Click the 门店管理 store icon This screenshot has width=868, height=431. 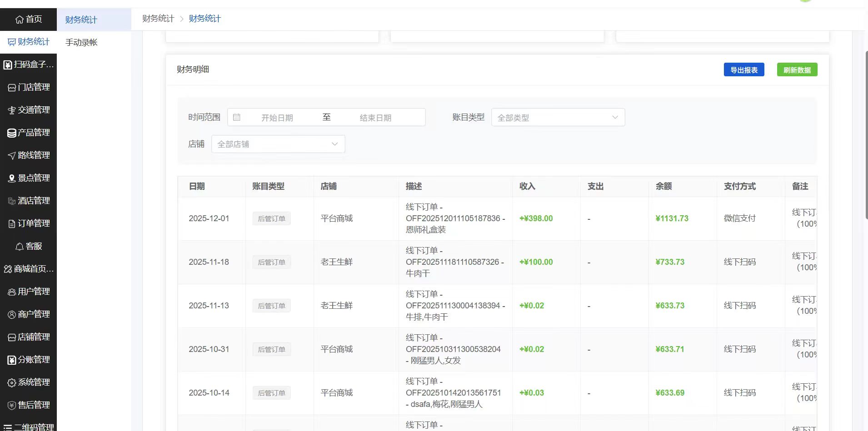click(x=12, y=88)
